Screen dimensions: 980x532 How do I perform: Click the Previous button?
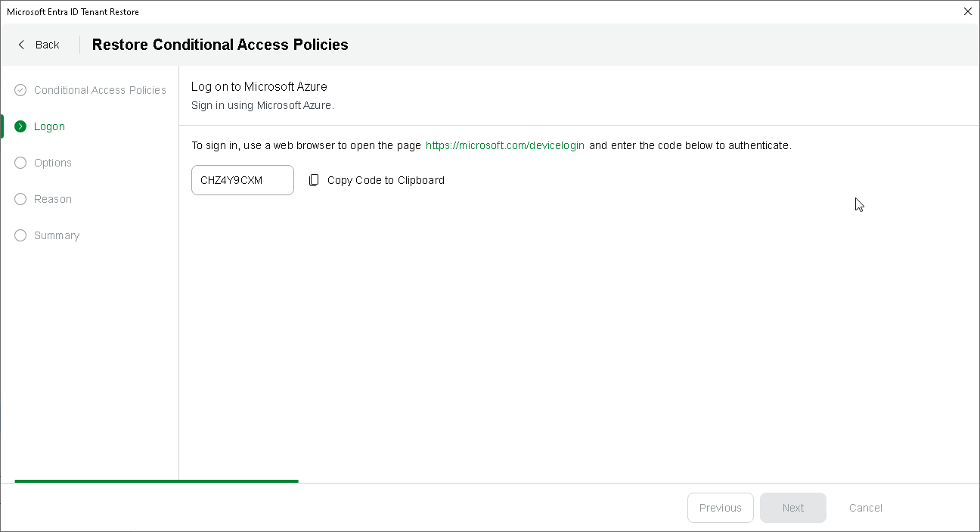coord(720,508)
